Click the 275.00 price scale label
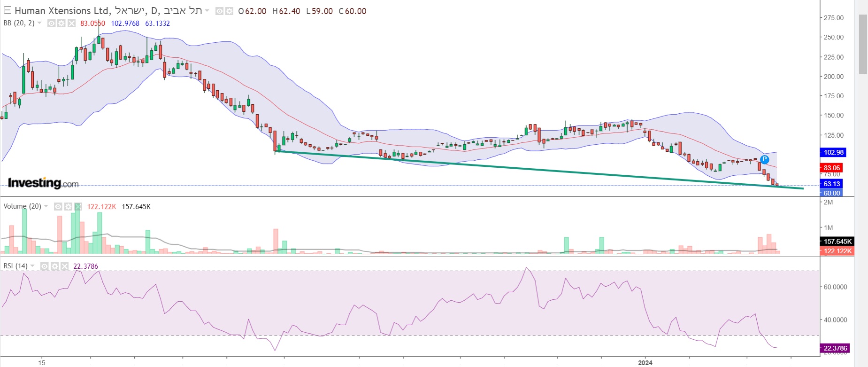The height and width of the screenshot is (367, 868). pos(833,18)
